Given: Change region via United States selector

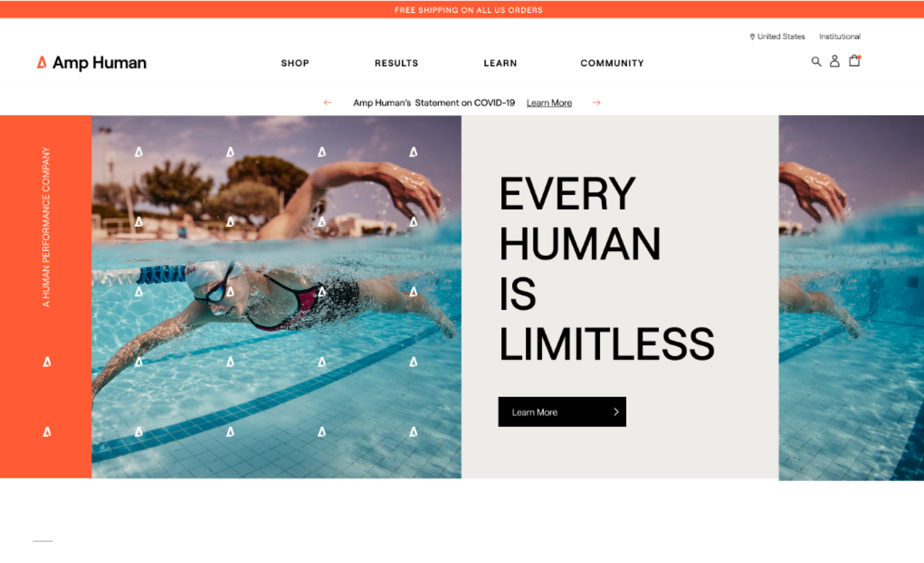Looking at the screenshot, I should pyautogui.click(x=777, y=36).
